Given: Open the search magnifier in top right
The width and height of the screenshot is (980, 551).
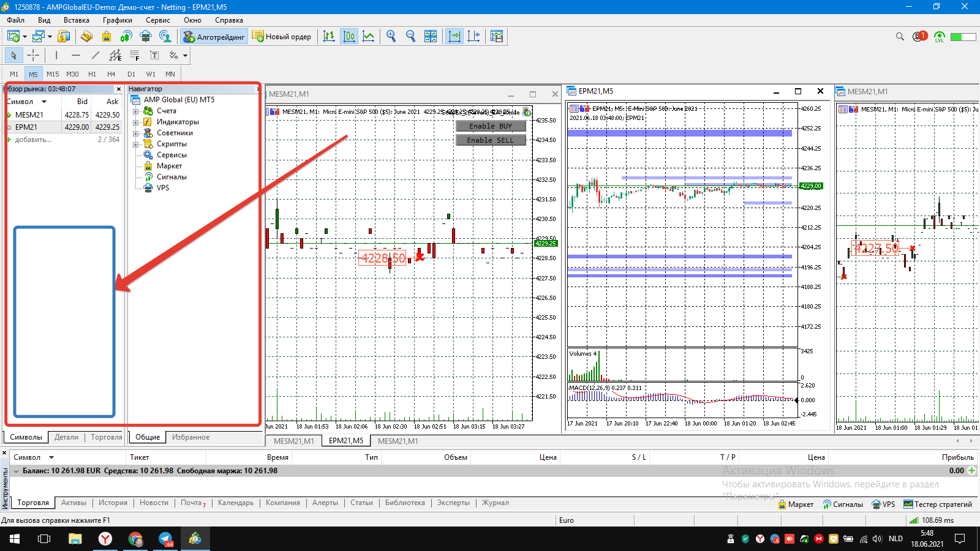Looking at the screenshot, I should [x=900, y=37].
